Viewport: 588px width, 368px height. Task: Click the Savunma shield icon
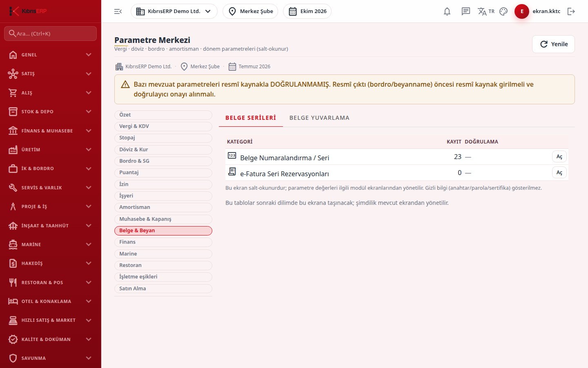click(13, 358)
